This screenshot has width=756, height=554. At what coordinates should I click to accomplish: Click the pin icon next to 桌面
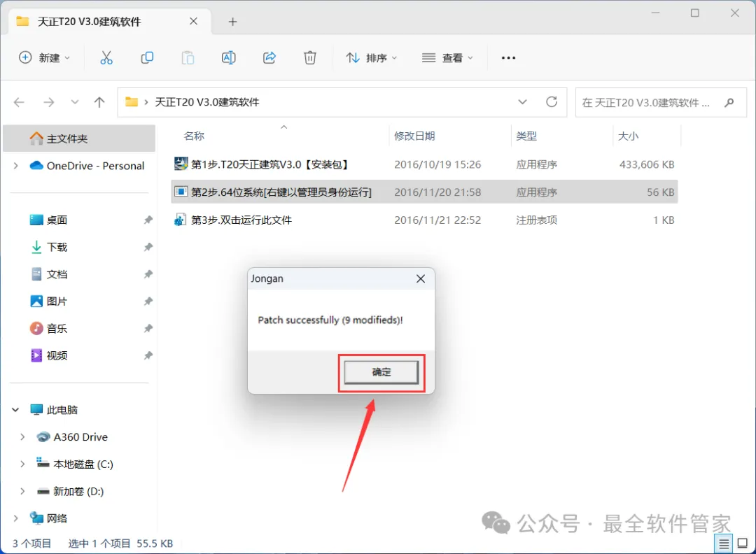point(148,220)
